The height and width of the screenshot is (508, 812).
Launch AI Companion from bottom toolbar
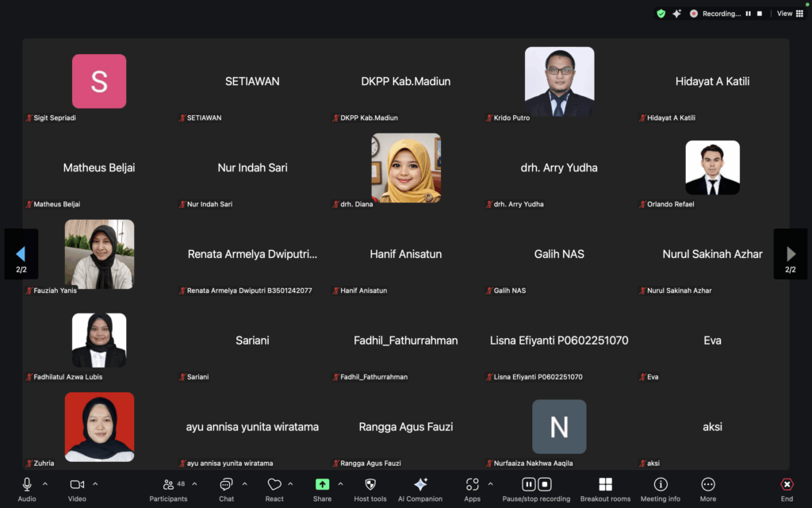point(420,485)
